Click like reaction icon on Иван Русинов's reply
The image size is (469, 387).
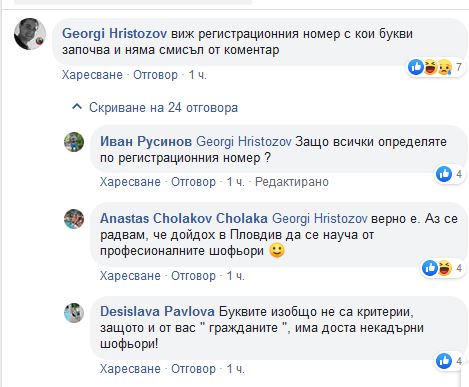pyautogui.click(x=444, y=174)
